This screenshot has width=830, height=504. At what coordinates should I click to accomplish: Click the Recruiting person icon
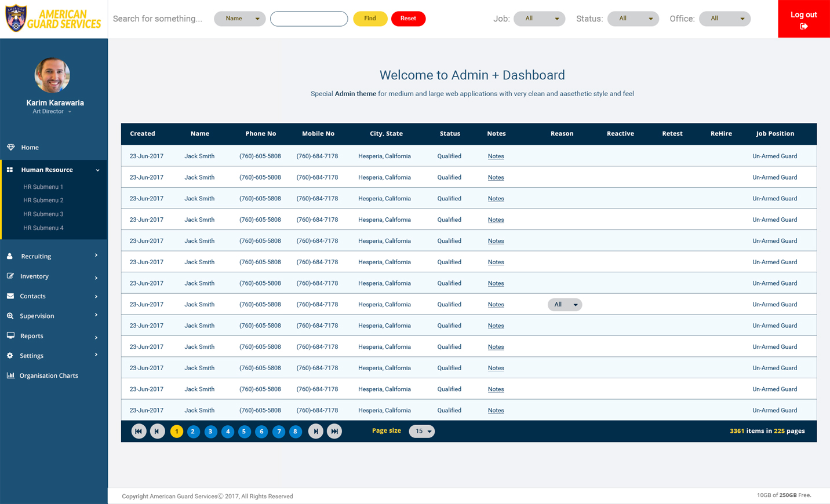pyautogui.click(x=10, y=256)
